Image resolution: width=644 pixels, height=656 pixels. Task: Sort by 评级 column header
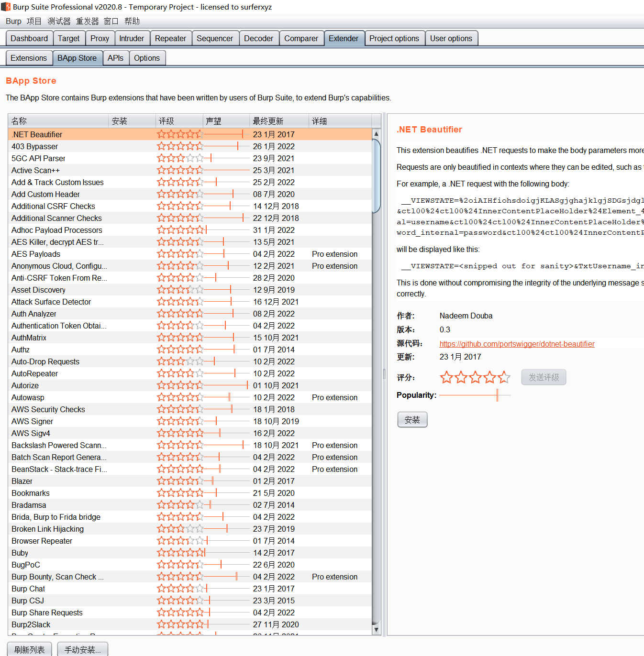[x=179, y=121]
